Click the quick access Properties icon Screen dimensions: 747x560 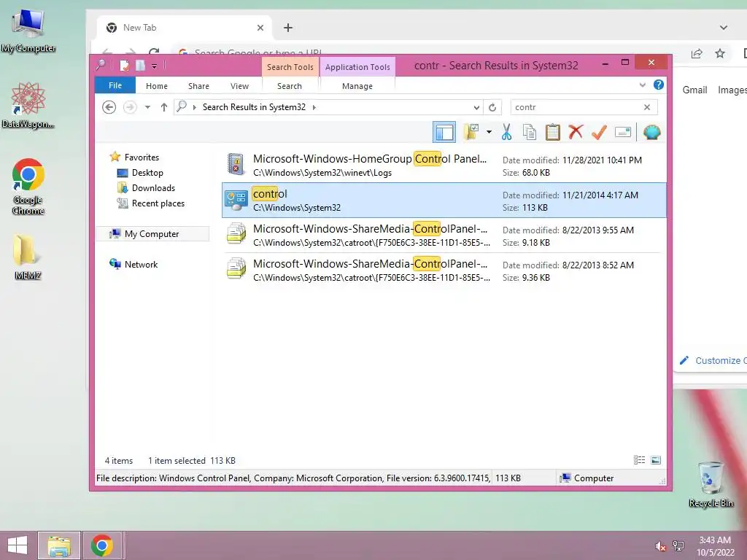point(124,65)
